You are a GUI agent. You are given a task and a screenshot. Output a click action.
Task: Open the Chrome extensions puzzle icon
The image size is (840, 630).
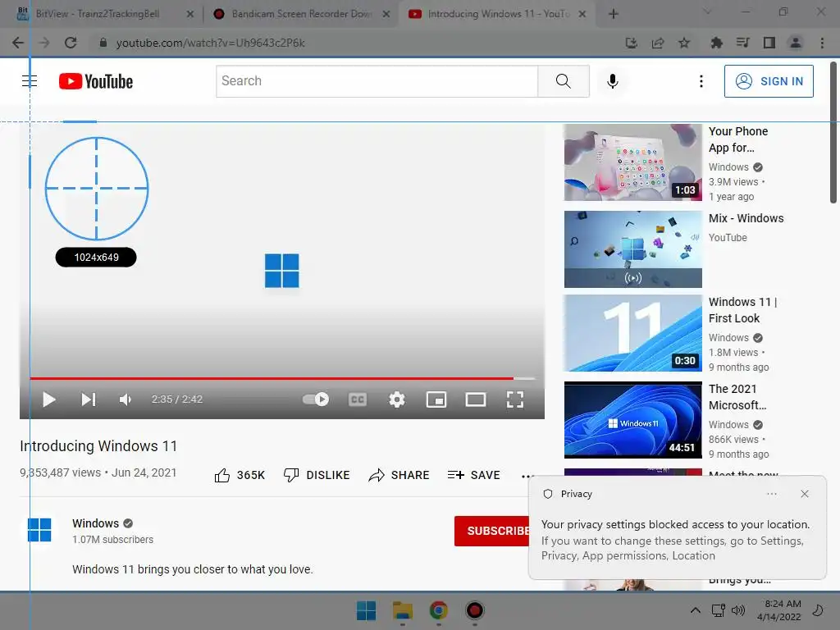(716, 43)
